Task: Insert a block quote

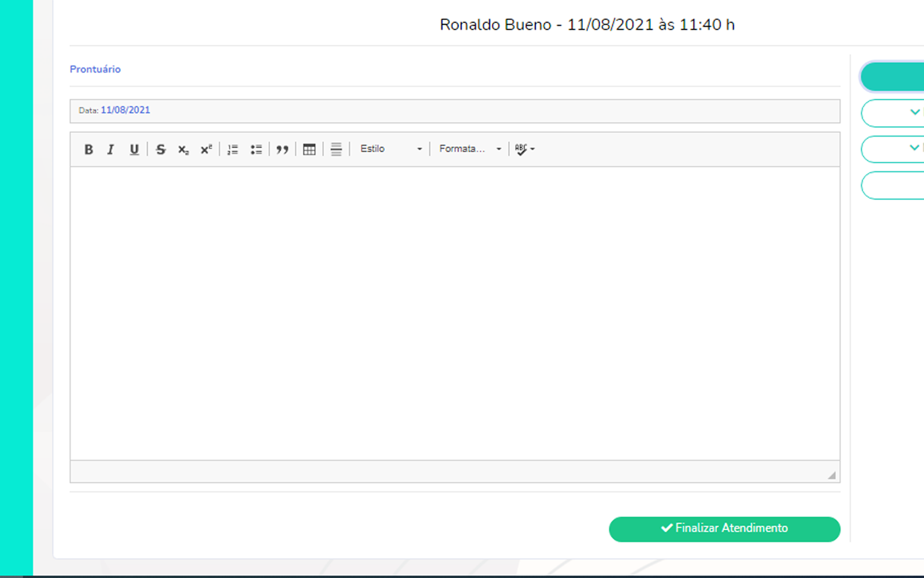Action: point(282,149)
